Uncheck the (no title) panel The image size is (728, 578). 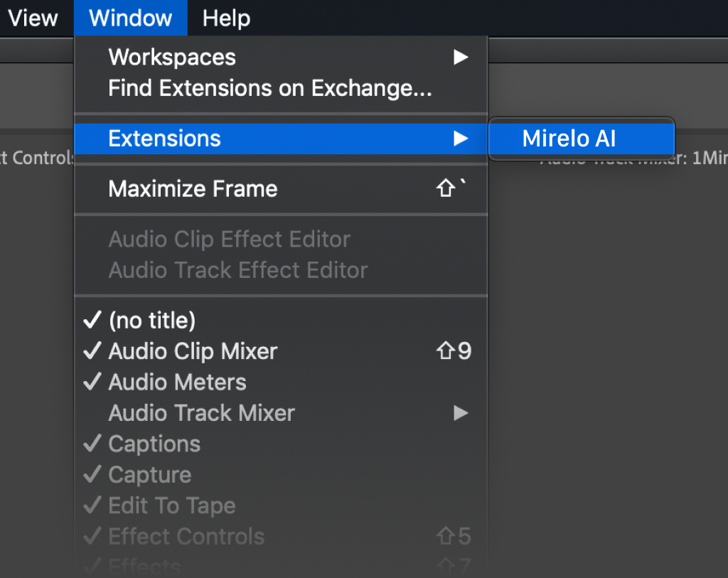click(152, 321)
